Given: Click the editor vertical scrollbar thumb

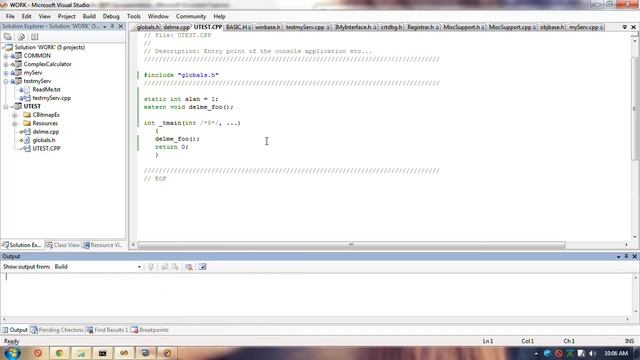Looking at the screenshot, I should 634,109.
